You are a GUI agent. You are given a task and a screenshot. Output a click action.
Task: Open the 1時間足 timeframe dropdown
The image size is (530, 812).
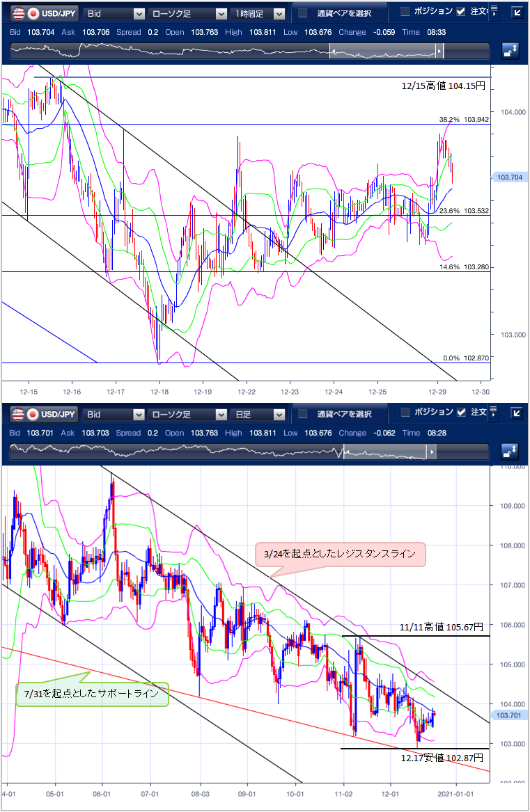tap(258, 13)
